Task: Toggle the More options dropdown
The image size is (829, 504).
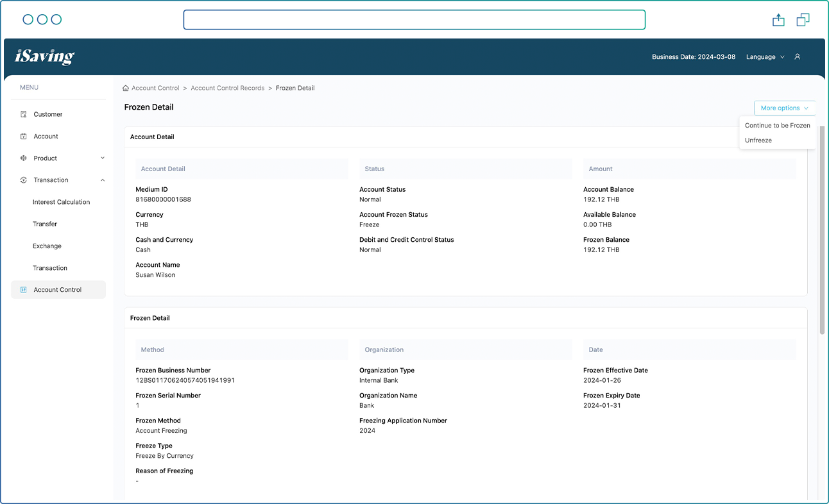Action: click(x=784, y=108)
